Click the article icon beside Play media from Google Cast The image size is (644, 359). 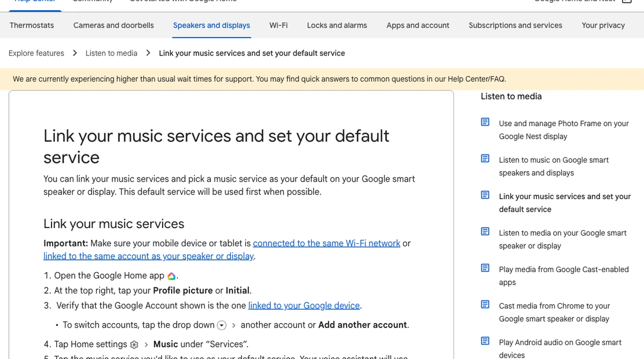(x=485, y=268)
